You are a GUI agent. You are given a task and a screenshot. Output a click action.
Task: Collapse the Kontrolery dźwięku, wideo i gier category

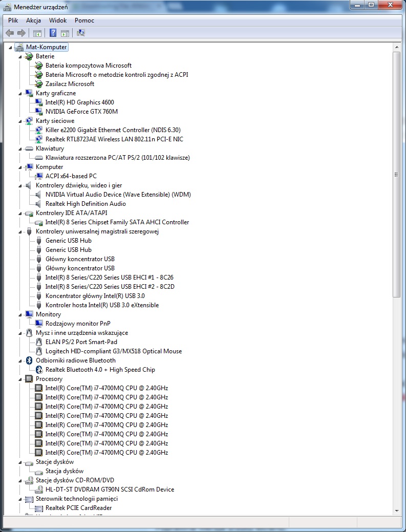coord(20,186)
